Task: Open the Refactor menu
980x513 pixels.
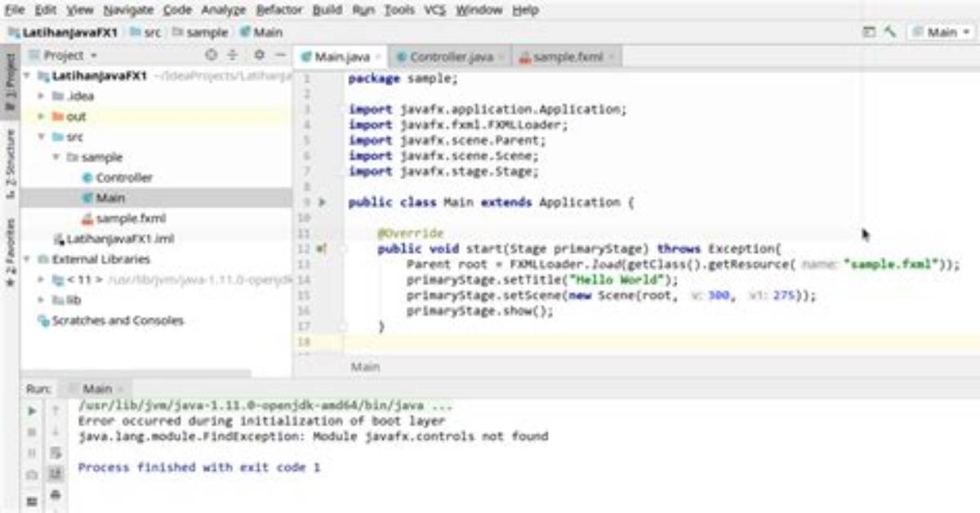Action: [280, 10]
